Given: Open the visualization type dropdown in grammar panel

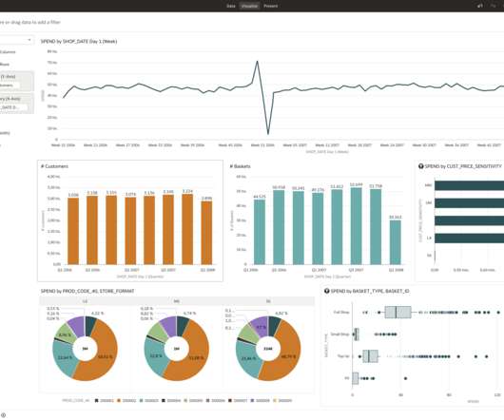Looking at the screenshot, I should click(16, 40).
